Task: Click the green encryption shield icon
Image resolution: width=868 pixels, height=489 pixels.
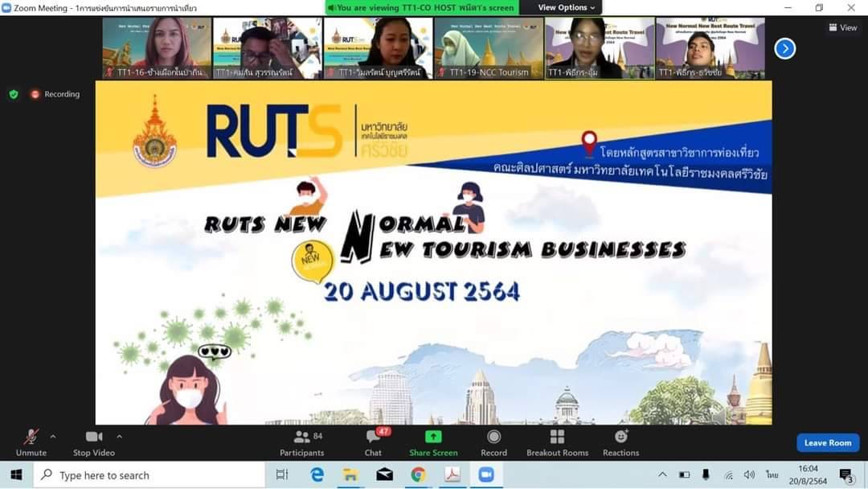Action: [x=14, y=94]
